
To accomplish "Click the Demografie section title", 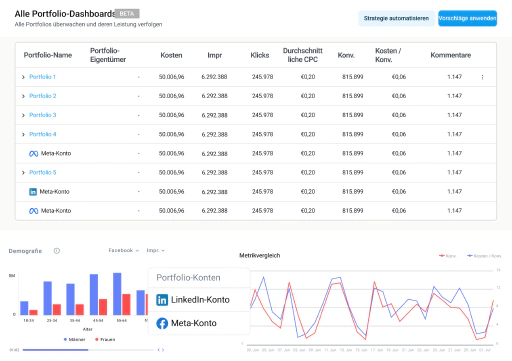I will (25, 251).
